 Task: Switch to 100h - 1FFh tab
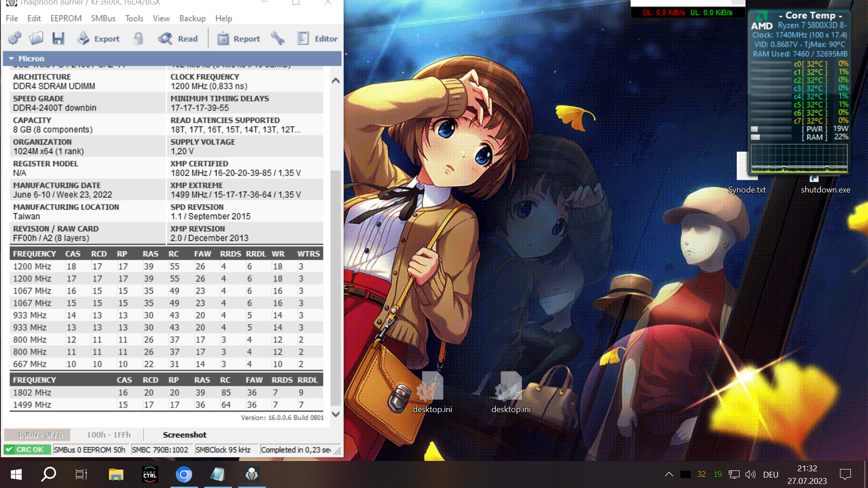coord(108,435)
